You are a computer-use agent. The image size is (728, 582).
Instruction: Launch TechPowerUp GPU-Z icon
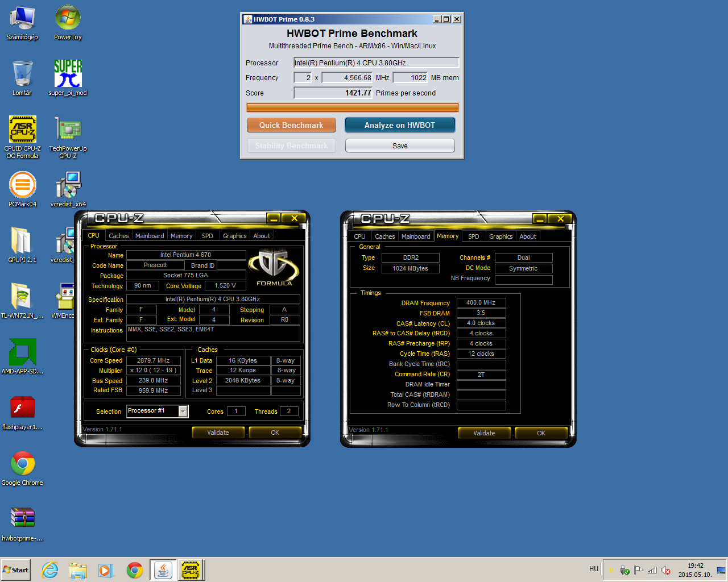point(68,137)
